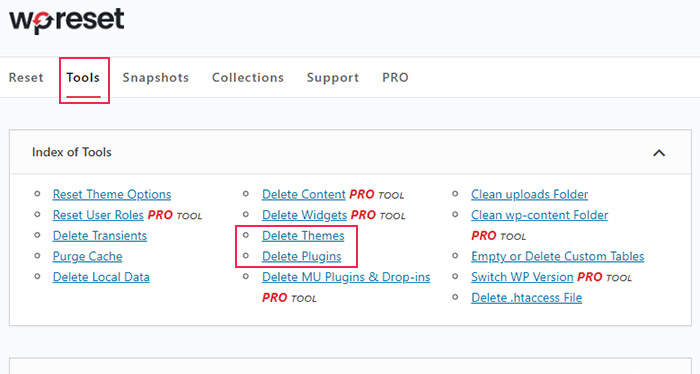Jump to the Delete Themes tool
This screenshot has height=374, width=700.
(303, 236)
